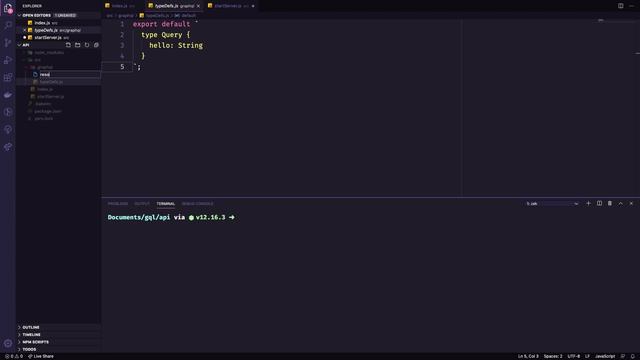Split the terminal panel
Image resolution: width=640 pixels, height=360 pixels.
599,203
